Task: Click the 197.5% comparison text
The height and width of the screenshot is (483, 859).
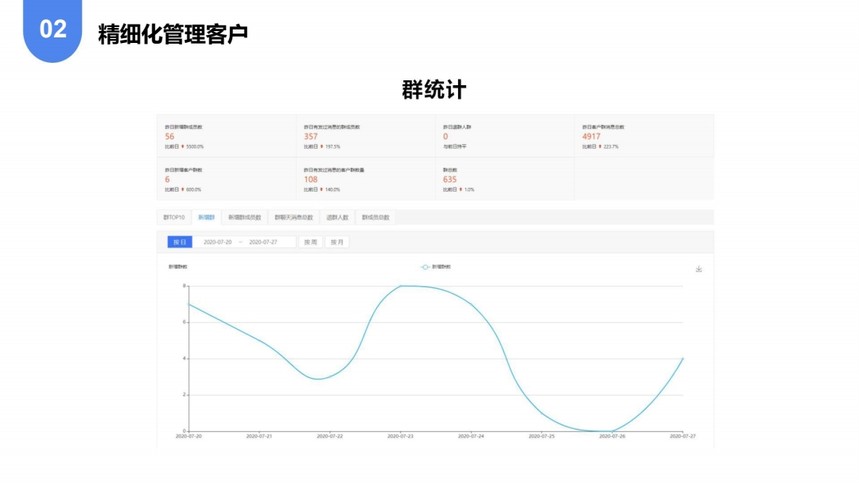Action: point(333,147)
